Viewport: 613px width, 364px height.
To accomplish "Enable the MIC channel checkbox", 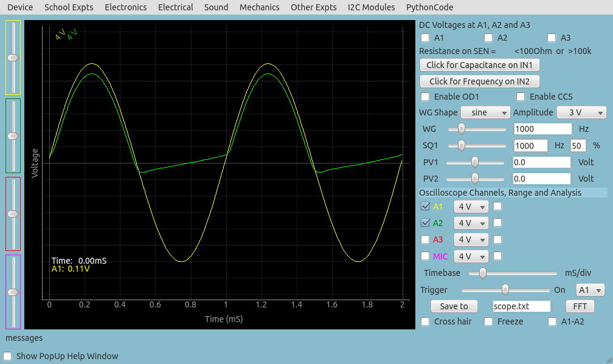I will pos(425,256).
